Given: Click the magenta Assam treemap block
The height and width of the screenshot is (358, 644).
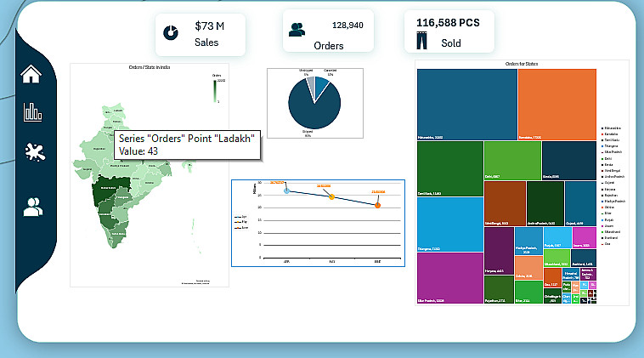Looking at the screenshot, I should tap(585, 237).
